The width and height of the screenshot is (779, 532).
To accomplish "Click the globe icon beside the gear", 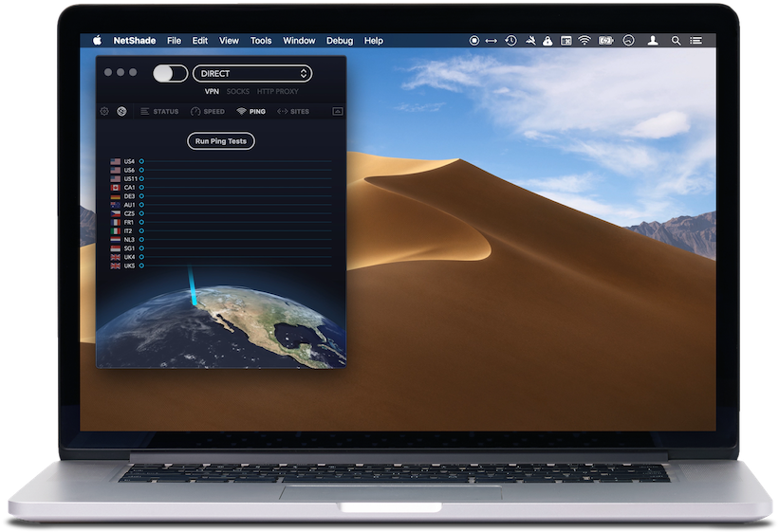I will (121, 111).
